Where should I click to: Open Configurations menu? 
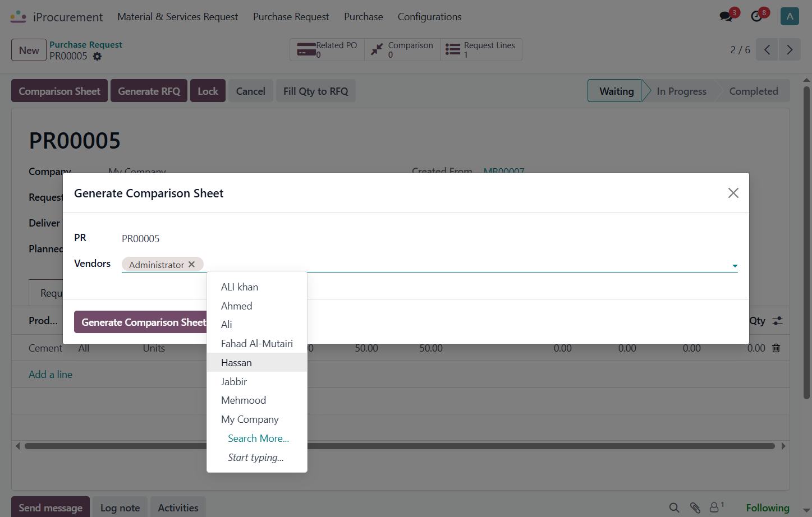point(429,17)
